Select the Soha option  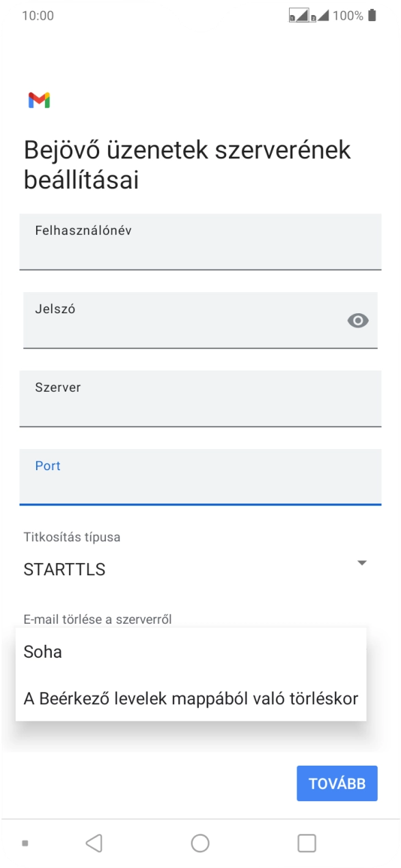[x=43, y=652]
